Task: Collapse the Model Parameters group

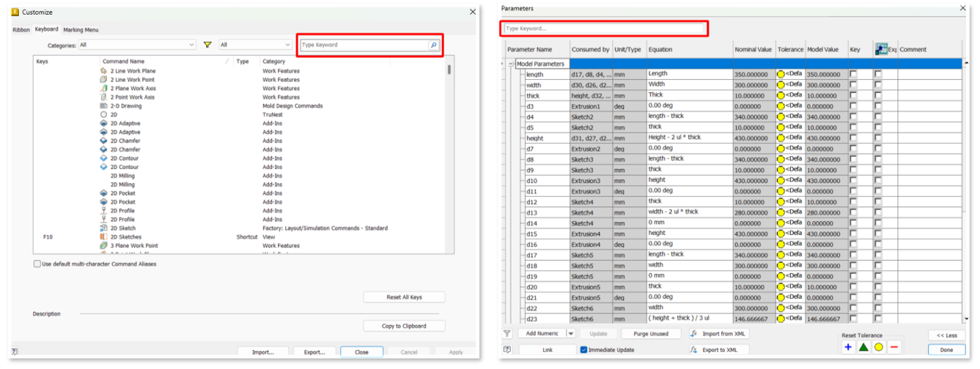Action: pyautogui.click(x=512, y=64)
